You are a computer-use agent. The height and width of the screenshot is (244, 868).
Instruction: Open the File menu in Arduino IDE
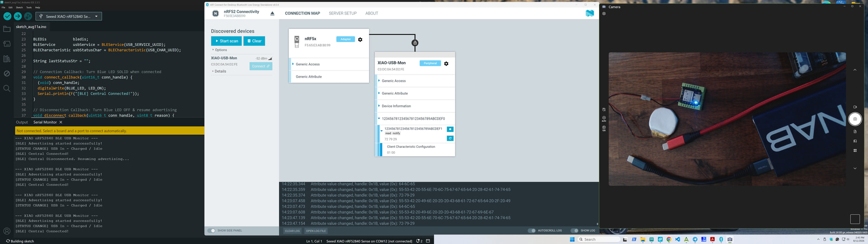click(x=4, y=7)
